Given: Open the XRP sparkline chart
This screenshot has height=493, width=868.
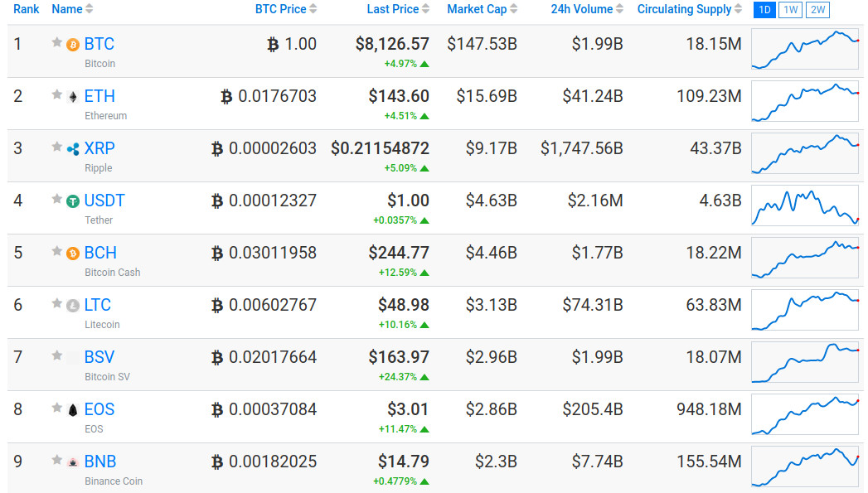Looking at the screenshot, I should [805, 154].
